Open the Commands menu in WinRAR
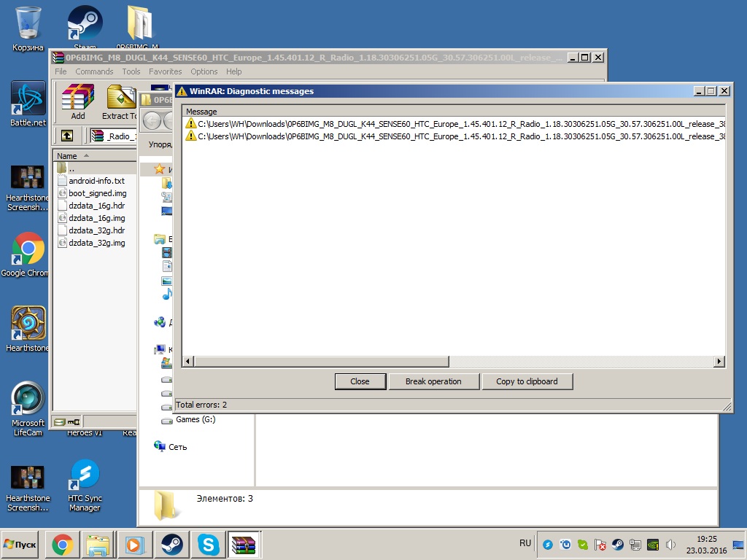The image size is (747, 560). coord(94,71)
